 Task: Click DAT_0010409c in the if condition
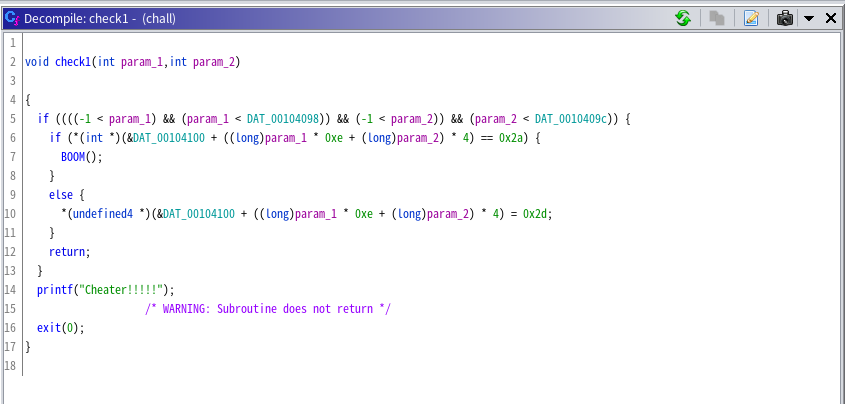pos(571,119)
